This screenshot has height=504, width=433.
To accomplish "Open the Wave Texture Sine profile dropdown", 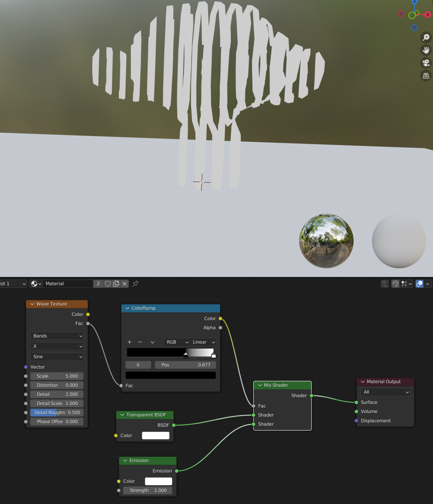I will 57,356.
